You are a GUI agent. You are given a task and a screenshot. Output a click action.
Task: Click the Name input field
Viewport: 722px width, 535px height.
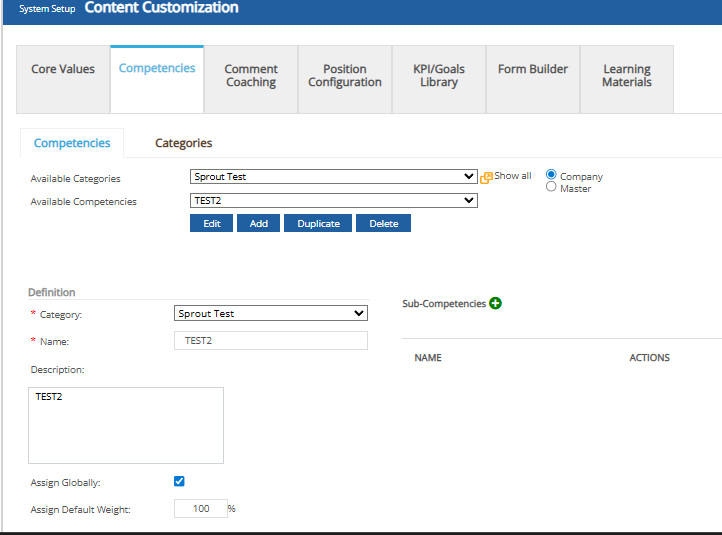[x=271, y=341]
